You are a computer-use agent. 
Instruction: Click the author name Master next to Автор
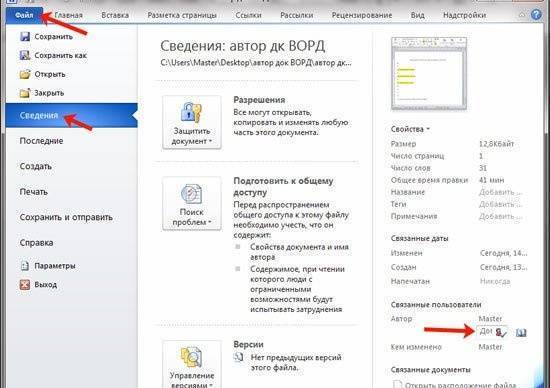tap(490, 319)
